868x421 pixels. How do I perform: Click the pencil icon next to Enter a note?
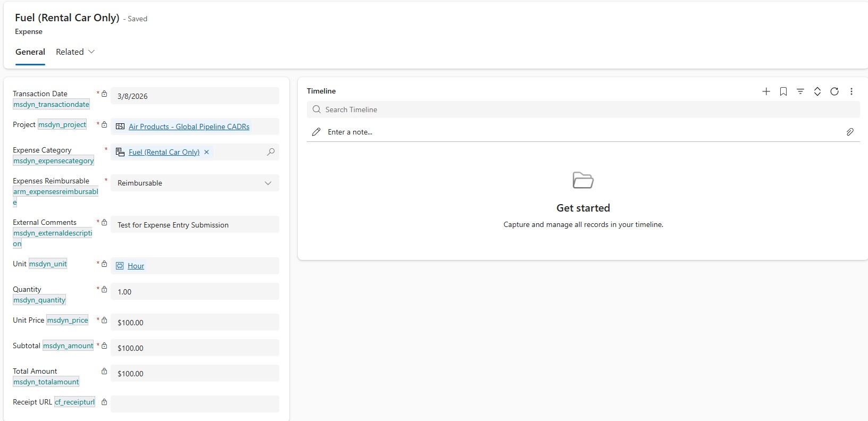316,132
